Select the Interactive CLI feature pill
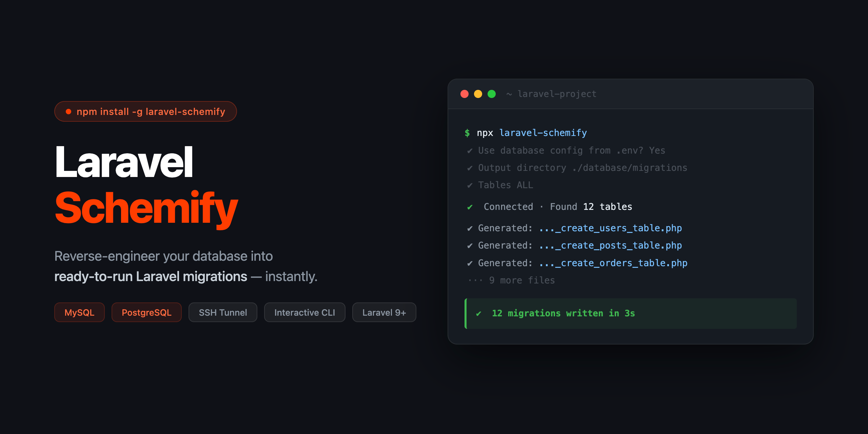The image size is (868, 434). pyautogui.click(x=304, y=312)
